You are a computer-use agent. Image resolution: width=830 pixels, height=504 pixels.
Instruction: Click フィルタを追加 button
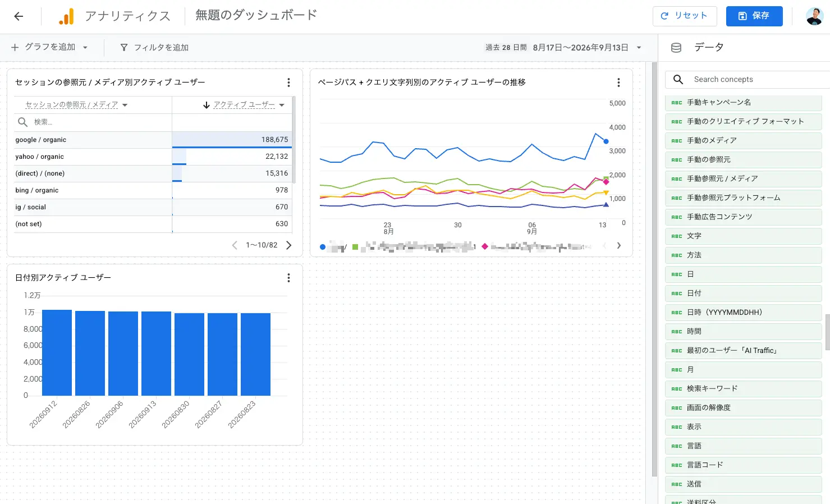click(154, 48)
